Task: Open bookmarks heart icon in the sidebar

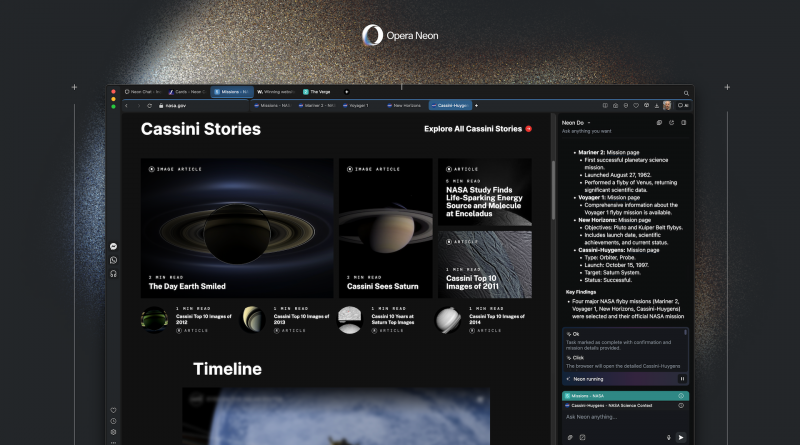Action: (x=114, y=410)
